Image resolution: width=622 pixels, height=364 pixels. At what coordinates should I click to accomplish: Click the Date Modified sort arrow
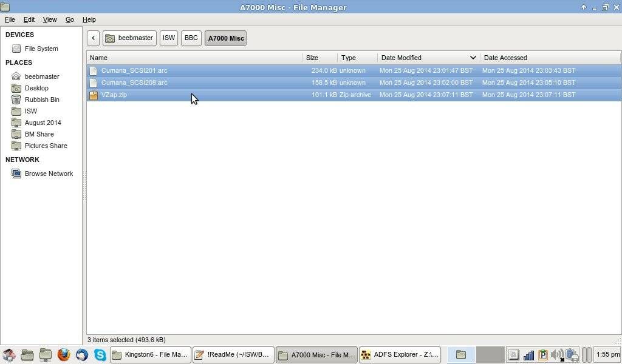(x=473, y=58)
